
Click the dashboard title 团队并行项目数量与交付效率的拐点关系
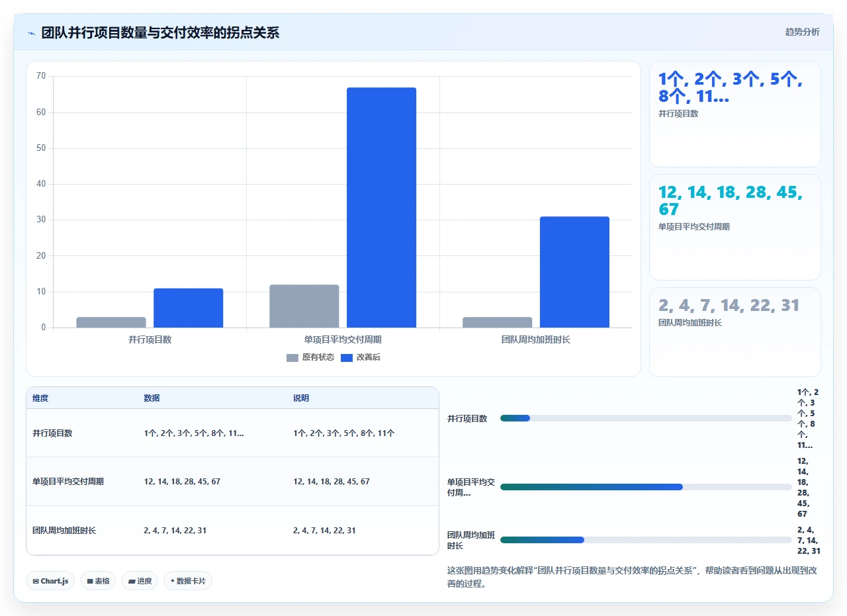click(x=160, y=32)
